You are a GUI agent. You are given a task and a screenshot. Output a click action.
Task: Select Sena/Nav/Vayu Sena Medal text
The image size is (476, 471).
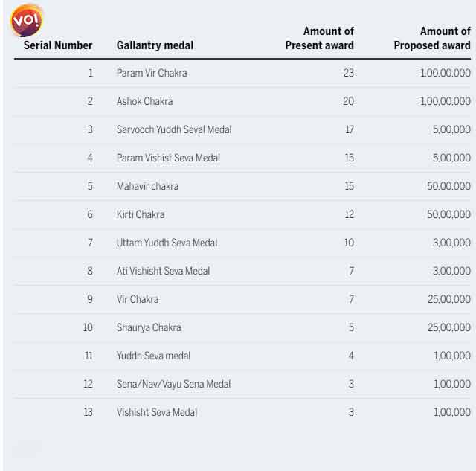173,384
